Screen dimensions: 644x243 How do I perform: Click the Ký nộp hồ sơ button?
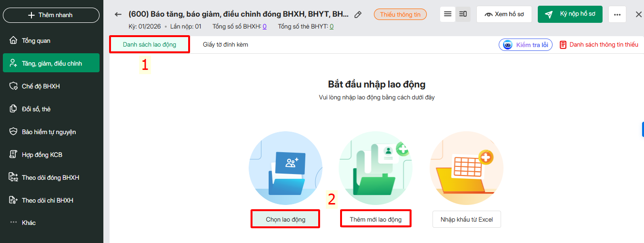pyautogui.click(x=570, y=14)
